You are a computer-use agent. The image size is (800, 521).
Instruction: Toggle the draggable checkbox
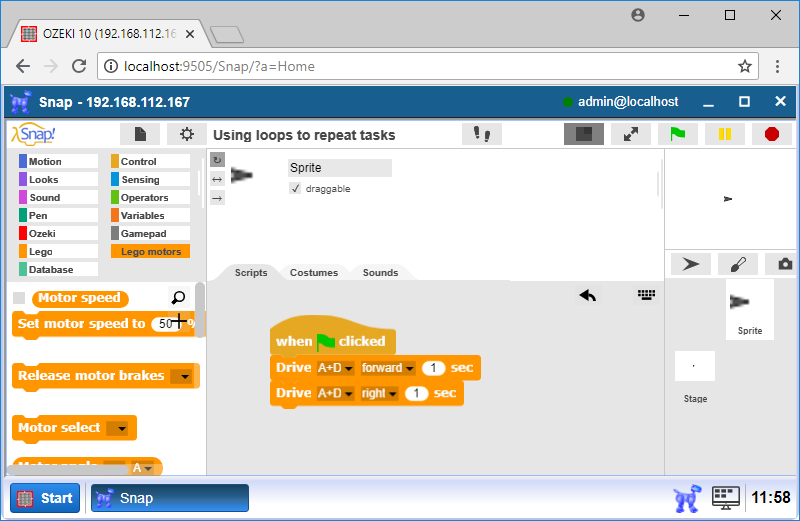coord(295,188)
